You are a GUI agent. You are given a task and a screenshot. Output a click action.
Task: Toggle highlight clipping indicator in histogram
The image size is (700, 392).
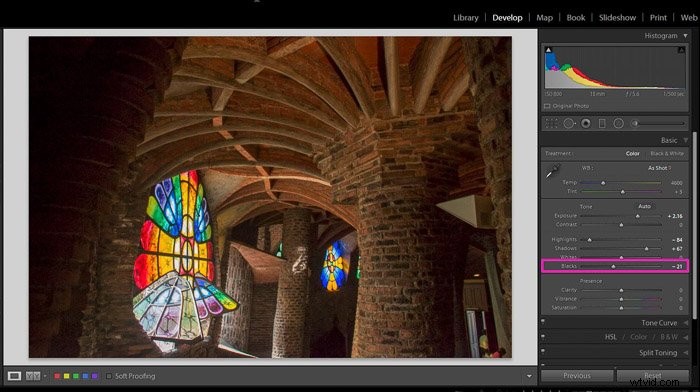tap(681, 50)
